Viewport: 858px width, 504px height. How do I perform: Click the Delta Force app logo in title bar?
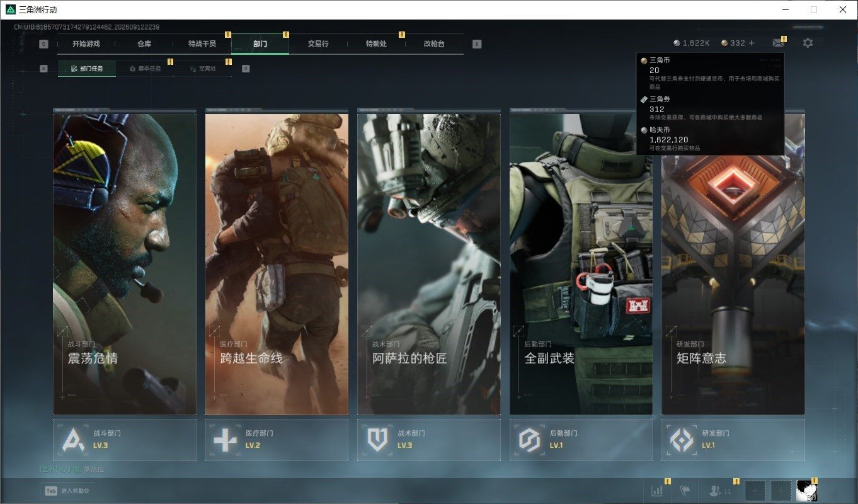pyautogui.click(x=10, y=9)
